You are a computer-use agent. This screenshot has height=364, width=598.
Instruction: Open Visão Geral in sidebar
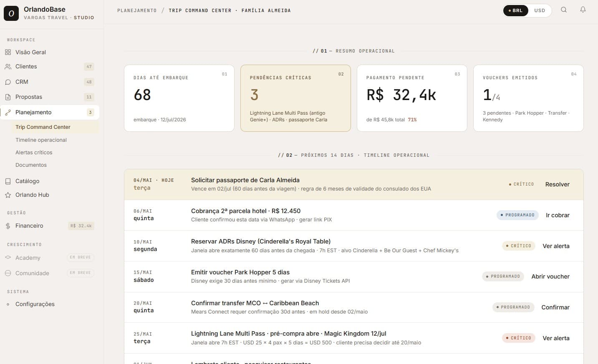pyautogui.click(x=50, y=52)
